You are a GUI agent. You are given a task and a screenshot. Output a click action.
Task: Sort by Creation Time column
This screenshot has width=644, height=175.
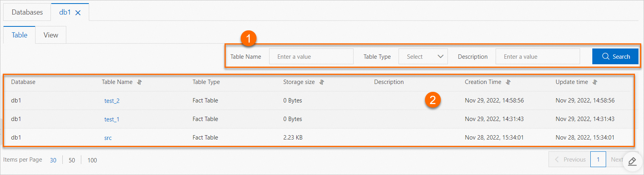click(x=508, y=82)
